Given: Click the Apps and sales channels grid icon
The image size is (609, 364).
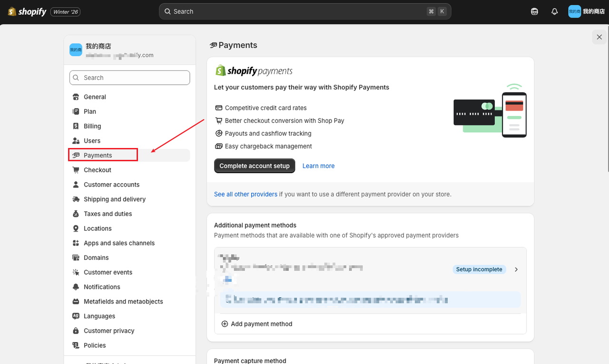Looking at the screenshot, I should pyautogui.click(x=76, y=243).
